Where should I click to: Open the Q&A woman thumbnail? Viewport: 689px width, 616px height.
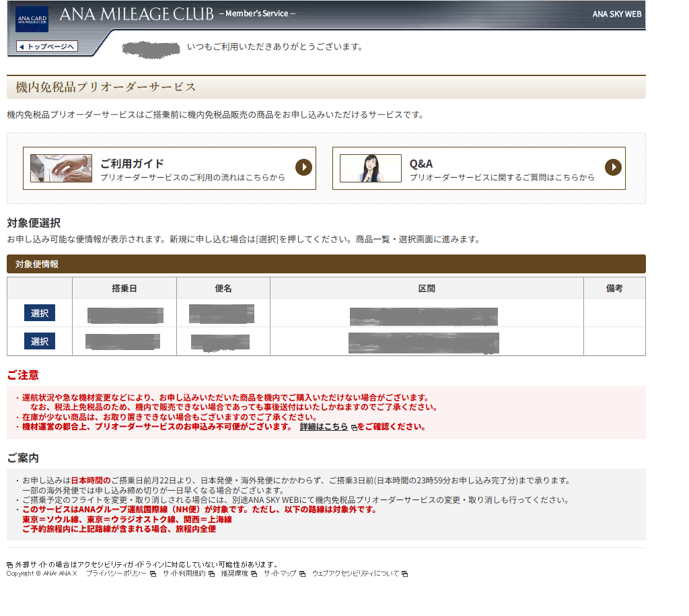(x=371, y=168)
